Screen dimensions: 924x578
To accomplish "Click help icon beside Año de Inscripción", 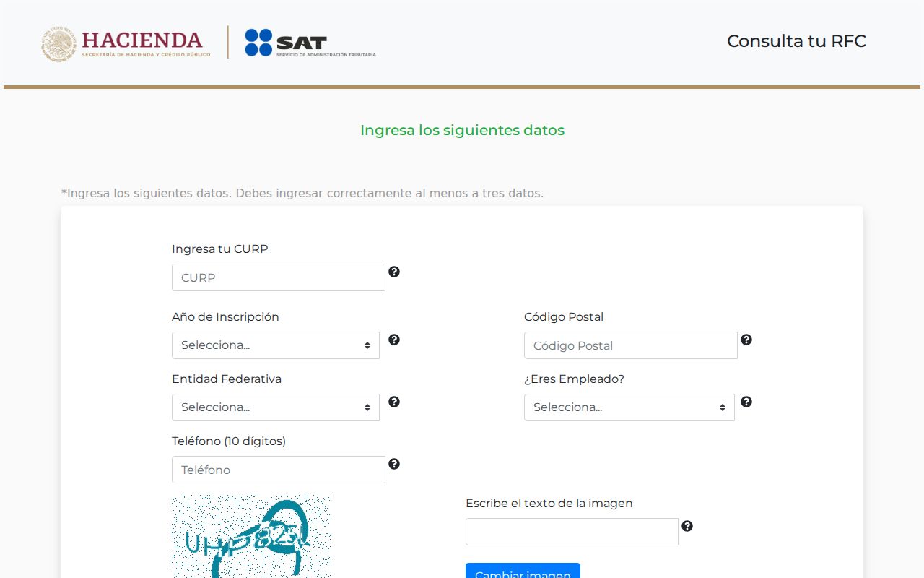I will [394, 340].
